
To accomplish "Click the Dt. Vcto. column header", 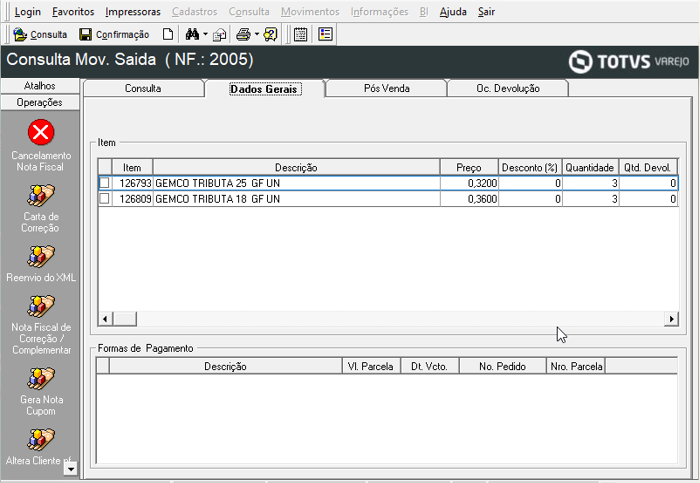I will (x=429, y=366).
